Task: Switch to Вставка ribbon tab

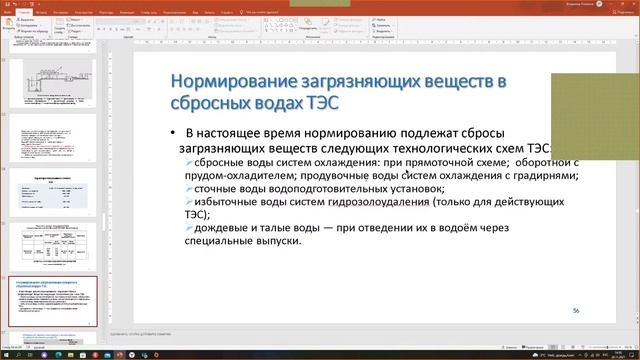Action: coord(41,12)
